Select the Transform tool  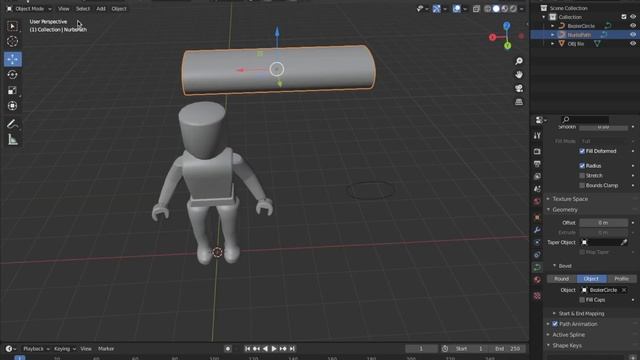click(x=13, y=106)
